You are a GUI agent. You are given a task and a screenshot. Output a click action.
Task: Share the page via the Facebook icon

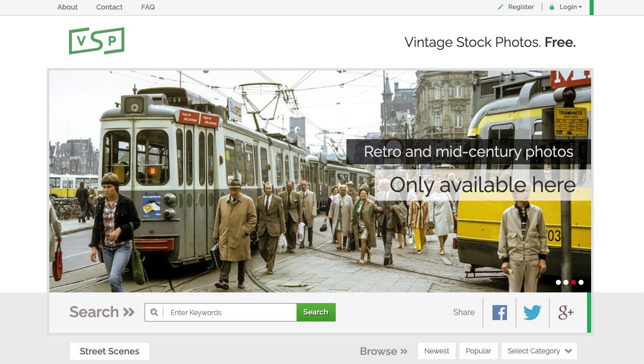[x=499, y=312]
